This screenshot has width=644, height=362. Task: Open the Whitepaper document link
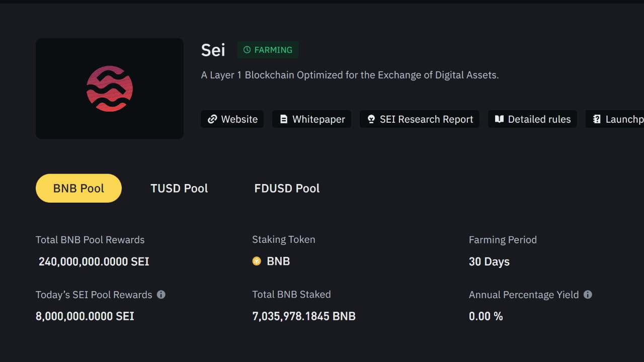click(312, 119)
